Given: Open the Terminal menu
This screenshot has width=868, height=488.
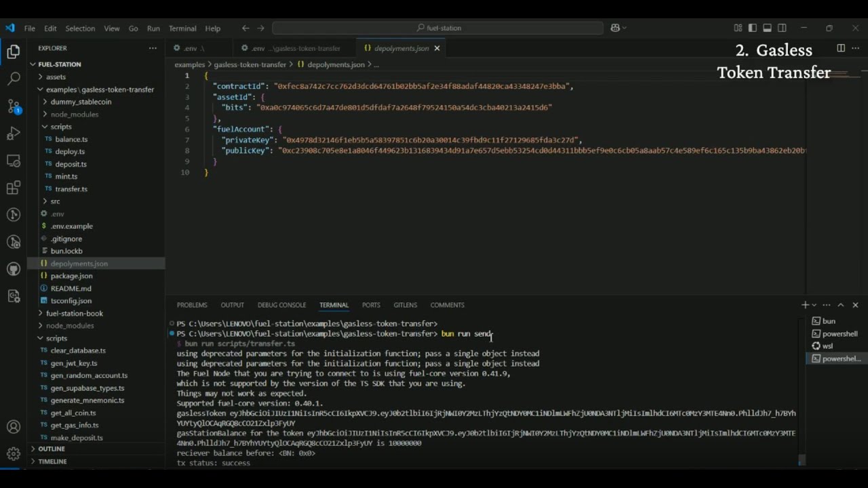Looking at the screenshot, I should (182, 28).
